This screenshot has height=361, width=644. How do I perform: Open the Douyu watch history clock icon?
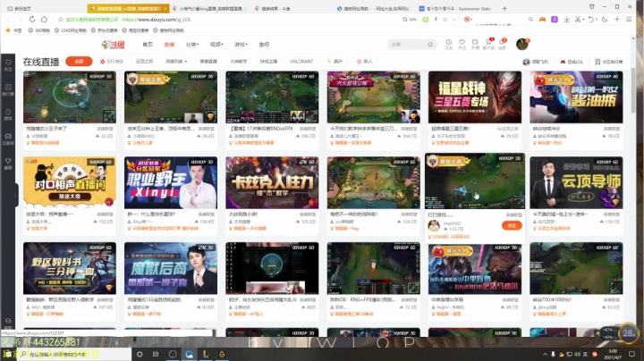pos(449,44)
